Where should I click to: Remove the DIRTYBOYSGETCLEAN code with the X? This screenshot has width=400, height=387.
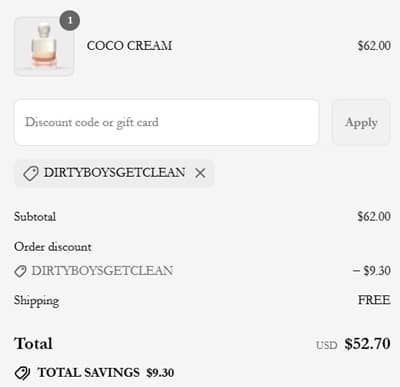[x=200, y=173]
